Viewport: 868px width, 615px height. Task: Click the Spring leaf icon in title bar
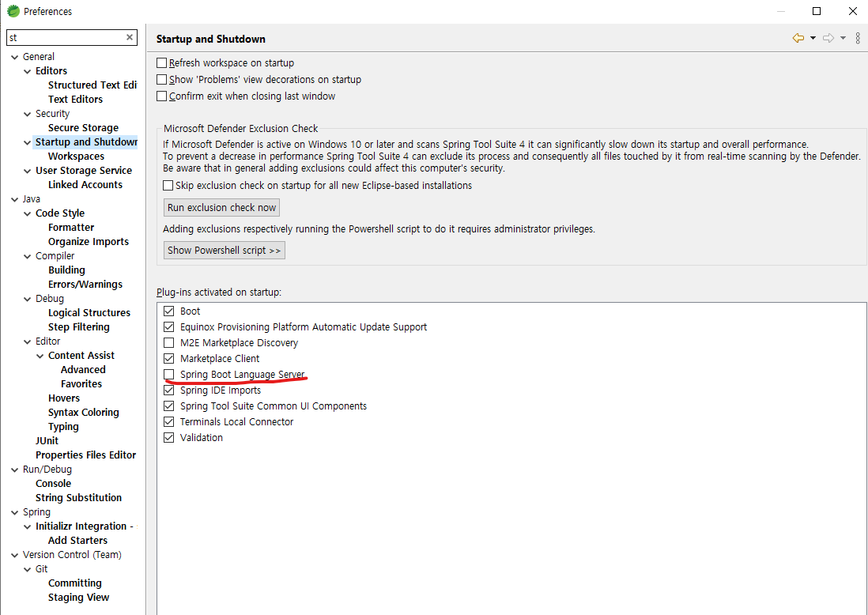click(x=13, y=10)
